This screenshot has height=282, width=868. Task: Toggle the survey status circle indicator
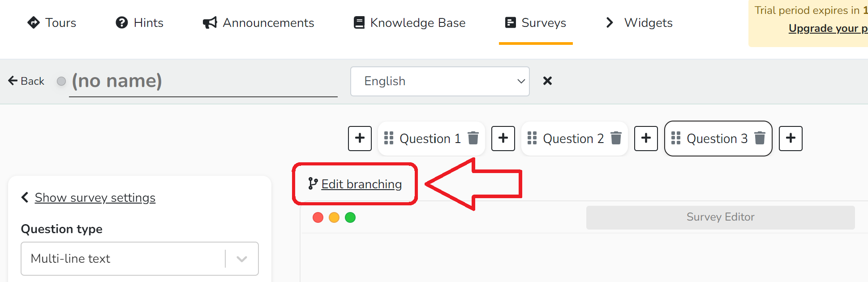point(61,81)
